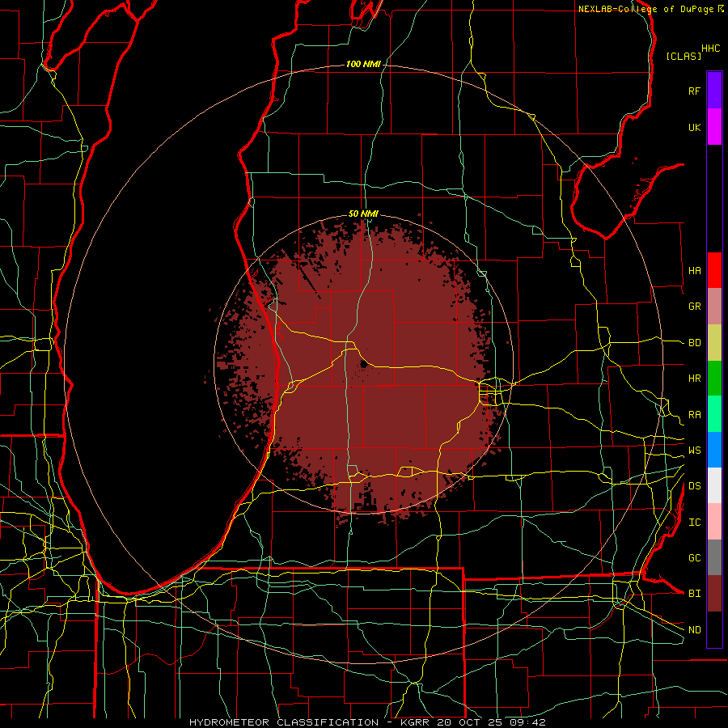Click the RF purple legend swatch
This screenshot has width=728, height=728.
(x=714, y=91)
